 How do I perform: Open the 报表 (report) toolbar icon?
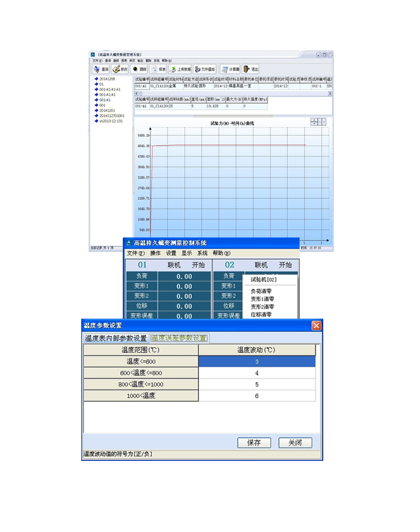click(158, 69)
